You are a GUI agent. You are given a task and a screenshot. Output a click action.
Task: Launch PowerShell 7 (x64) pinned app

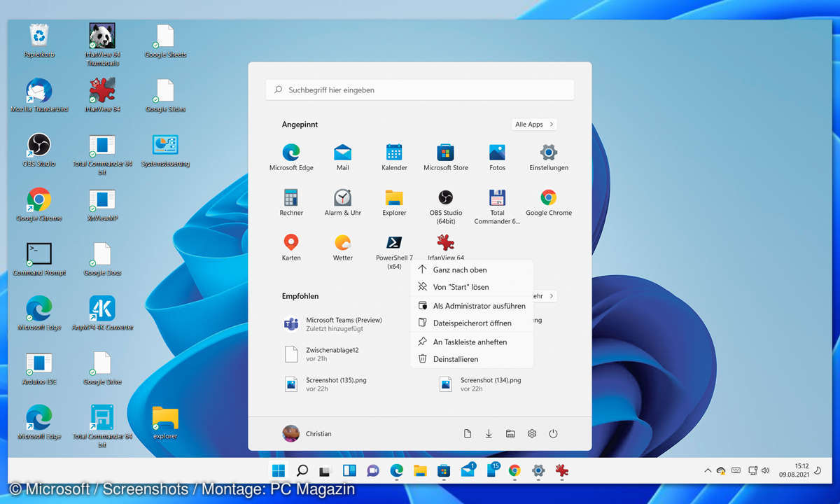[394, 251]
